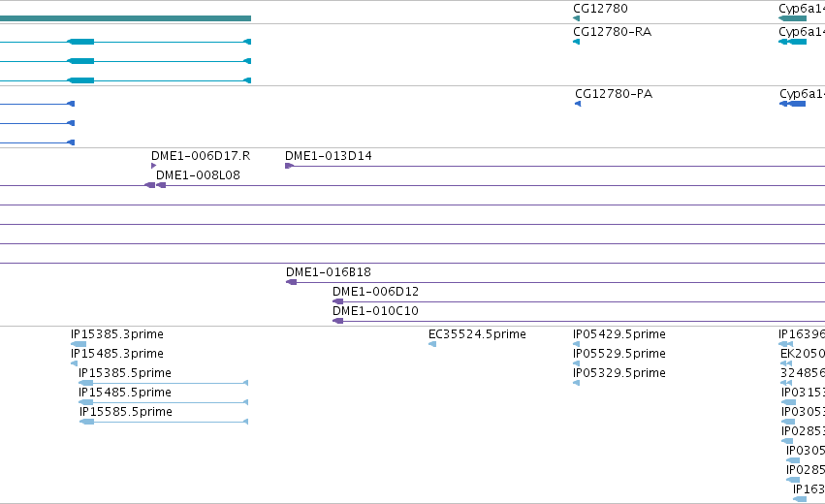This screenshot has width=825, height=504.
Task: Select the DME1-010C10 end arrow glyph
Action: [337, 321]
